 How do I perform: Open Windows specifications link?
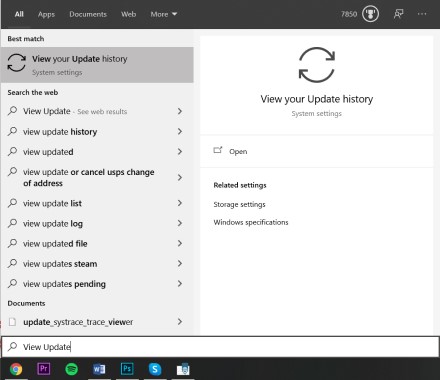(251, 222)
